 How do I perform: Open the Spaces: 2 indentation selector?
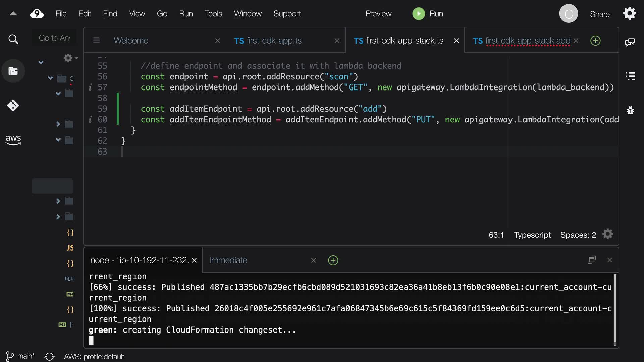click(x=578, y=235)
